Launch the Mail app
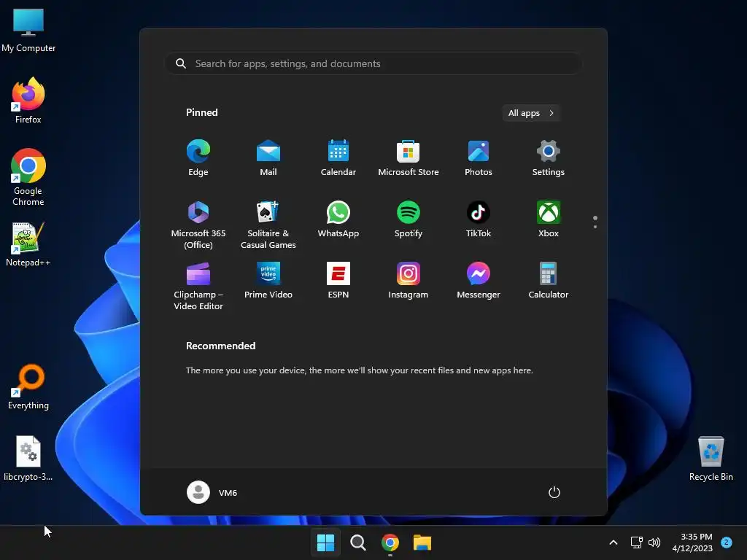The height and width of the screenshot is (560, 747). (268, 157)
